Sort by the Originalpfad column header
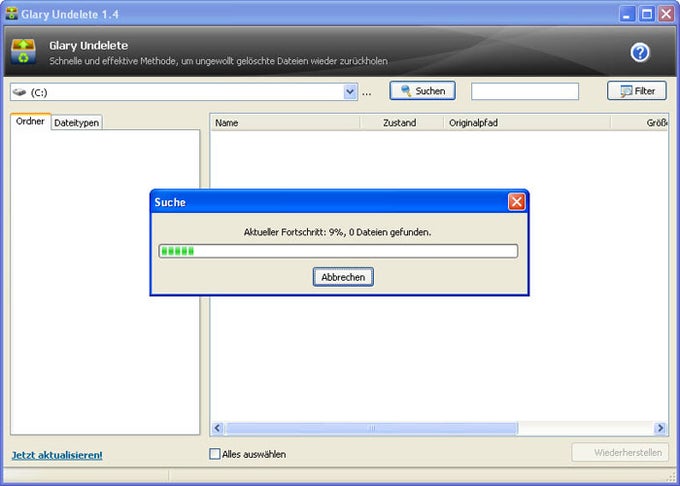The width and height of the screenshot is (680, 486). 527,123
